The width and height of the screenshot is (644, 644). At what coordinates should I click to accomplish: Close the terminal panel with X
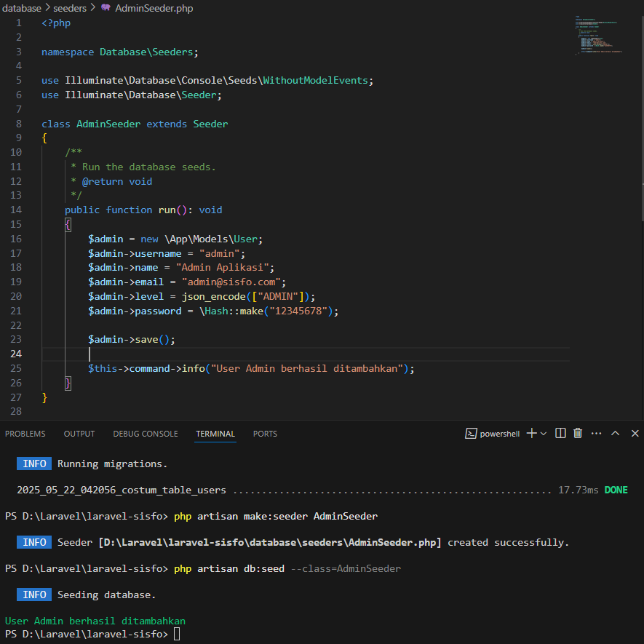(x=635, y=433)
